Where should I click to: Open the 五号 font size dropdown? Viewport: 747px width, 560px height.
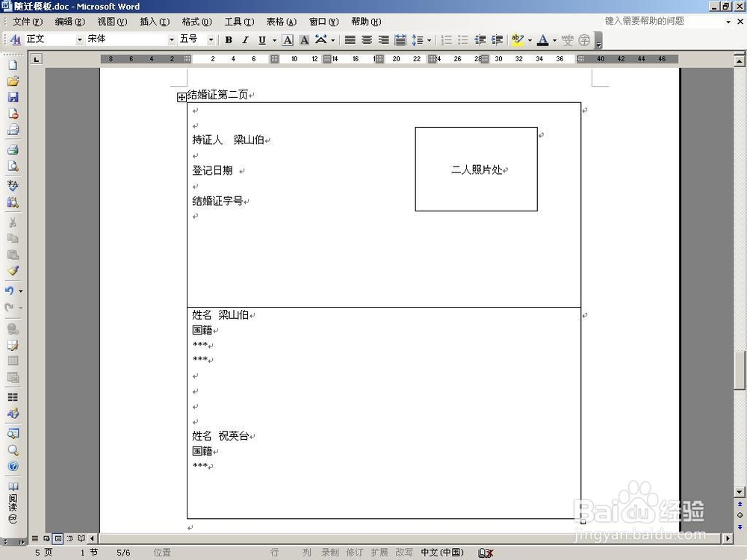(x=210, y=39)
